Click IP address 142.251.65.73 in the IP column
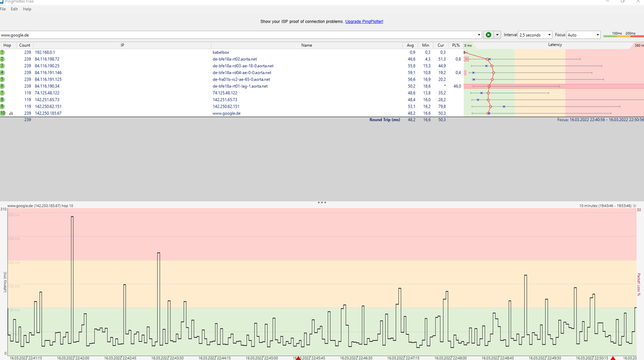Image resolution: width=644 pixels, height=360 pixels. pos(47,99)
